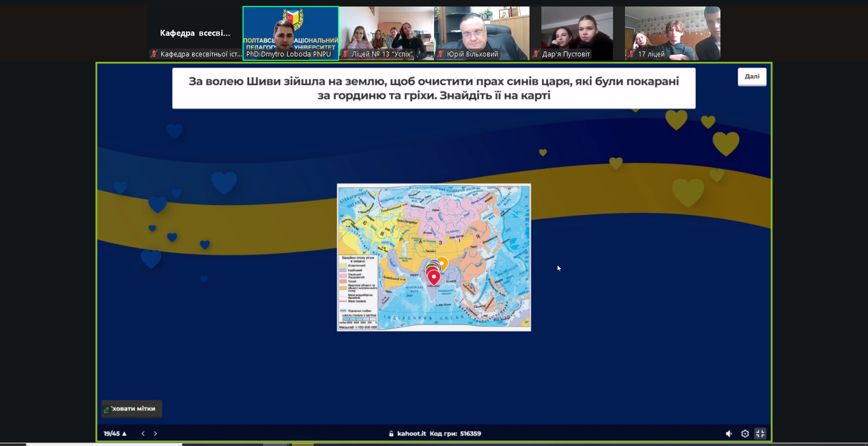Image resolution: width=868 pixels, height=446 pixels.
Task: Toggle the hide markers button
Action: (x=131, y=409)
